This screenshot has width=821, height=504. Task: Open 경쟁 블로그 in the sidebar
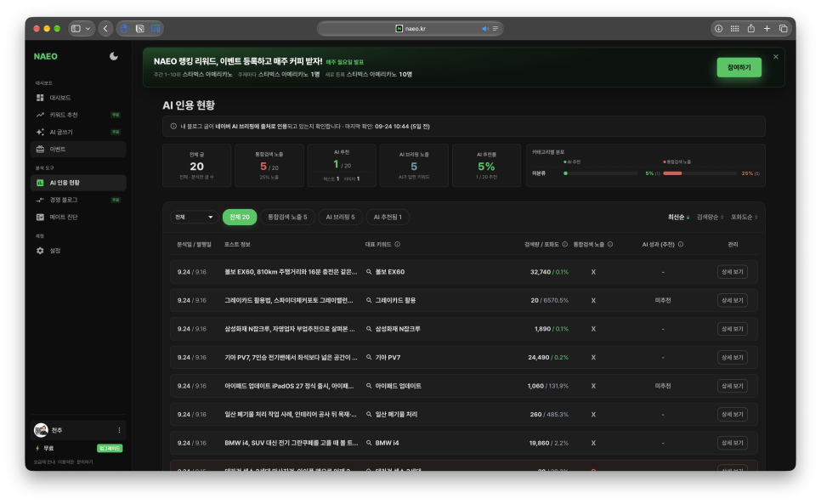point(78,200)
